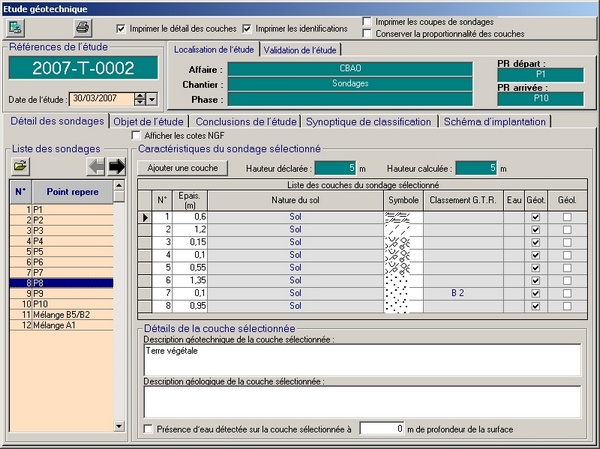Screen dimensions: 600x449
Task: Enable Afficher les cotes NGF checkbox
Action: coord(137,135)
